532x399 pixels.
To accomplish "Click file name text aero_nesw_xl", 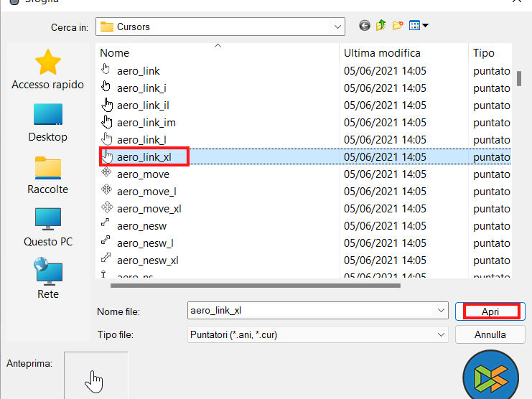I will coord(148,260).
